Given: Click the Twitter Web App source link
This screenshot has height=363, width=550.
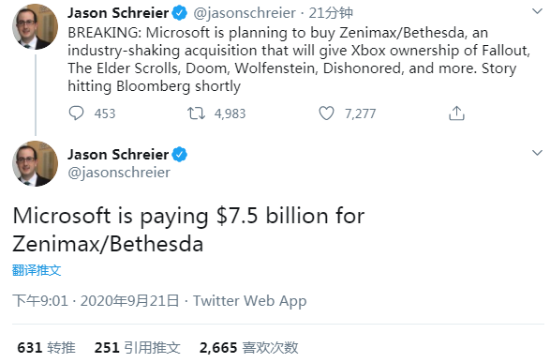Looking at the screenshot, I should click(250, 301).
